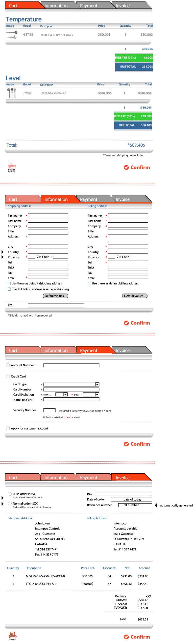Choose Rush order ($75) delivery
Image resolution: width=193 pixels, height=644 pixels.
[x=10, y=494]
